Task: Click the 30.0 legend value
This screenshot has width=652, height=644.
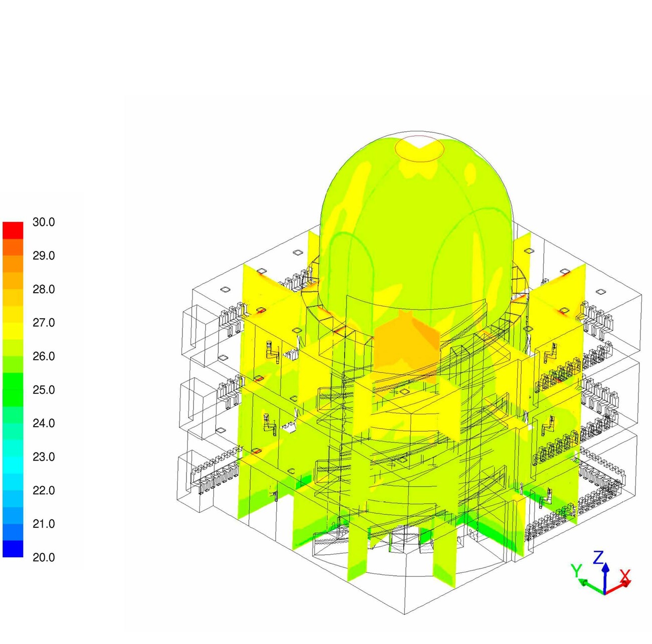Action: pos(44,223)
